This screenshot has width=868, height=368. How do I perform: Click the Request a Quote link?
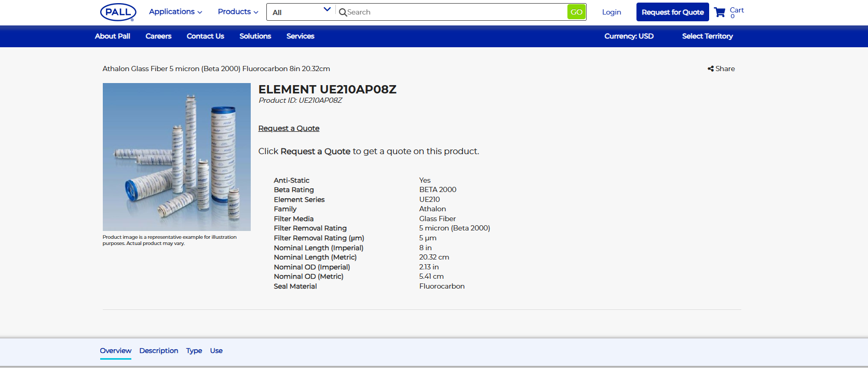point(289,128)
